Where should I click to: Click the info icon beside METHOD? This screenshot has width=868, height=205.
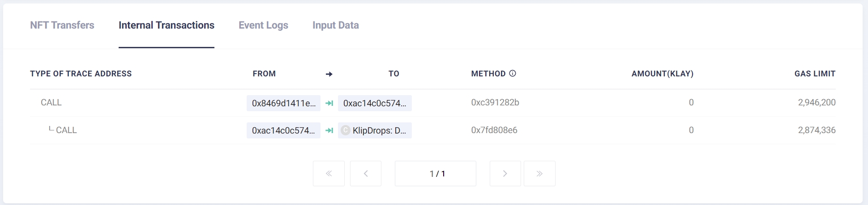[x=513, y=73]
